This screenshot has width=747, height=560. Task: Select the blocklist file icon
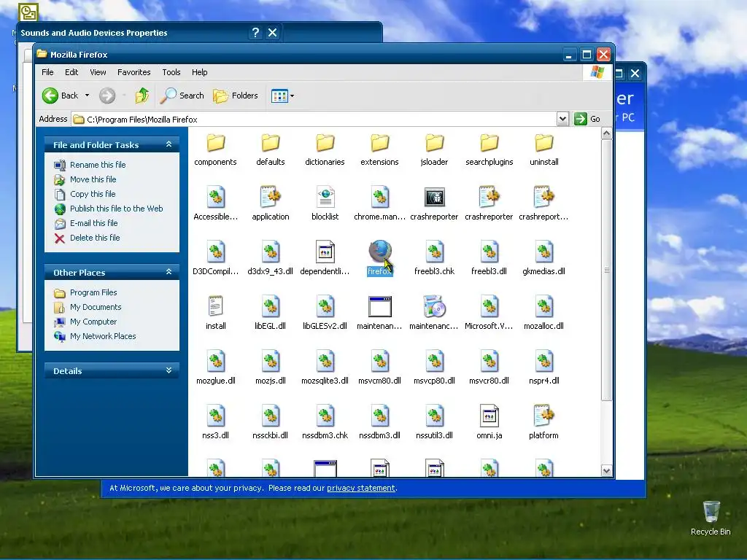(325, 197)
